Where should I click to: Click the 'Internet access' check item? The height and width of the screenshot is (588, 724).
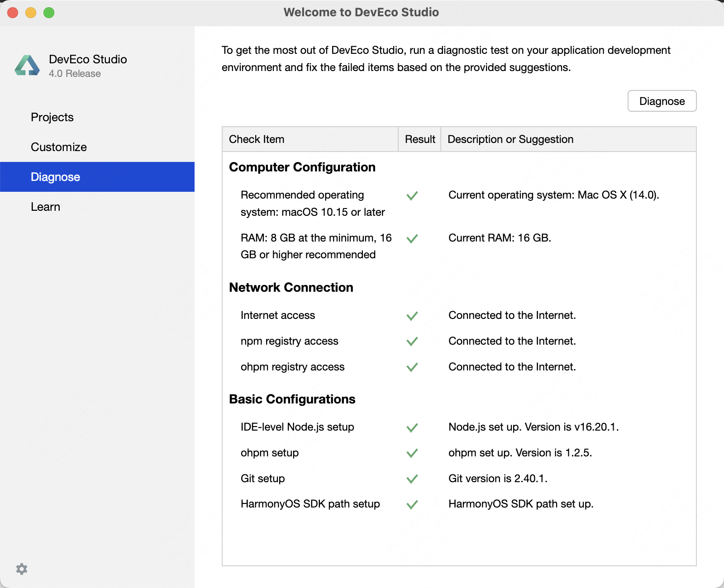point(278,315)
